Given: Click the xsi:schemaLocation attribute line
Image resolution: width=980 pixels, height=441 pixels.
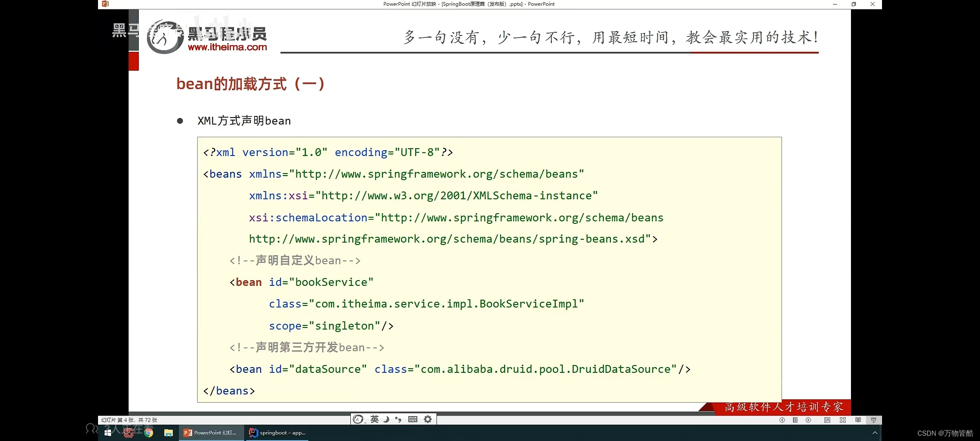Looking at the screenshot, I should (x=456, y=218).
